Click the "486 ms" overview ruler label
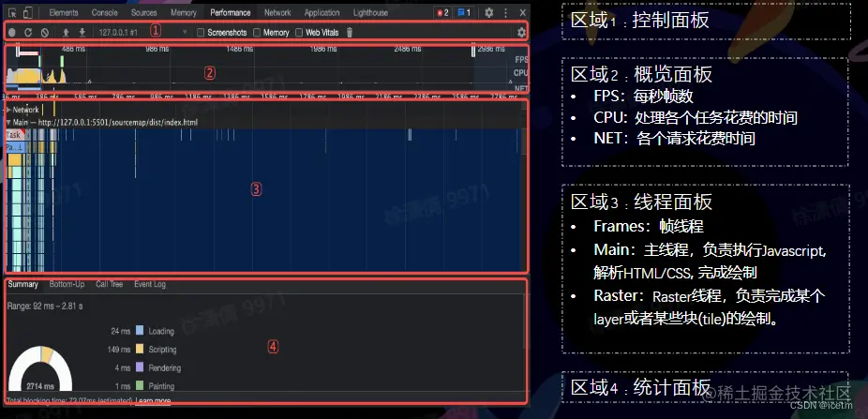The height and width of the screenshot is (419, 868). tap(74, 49)
